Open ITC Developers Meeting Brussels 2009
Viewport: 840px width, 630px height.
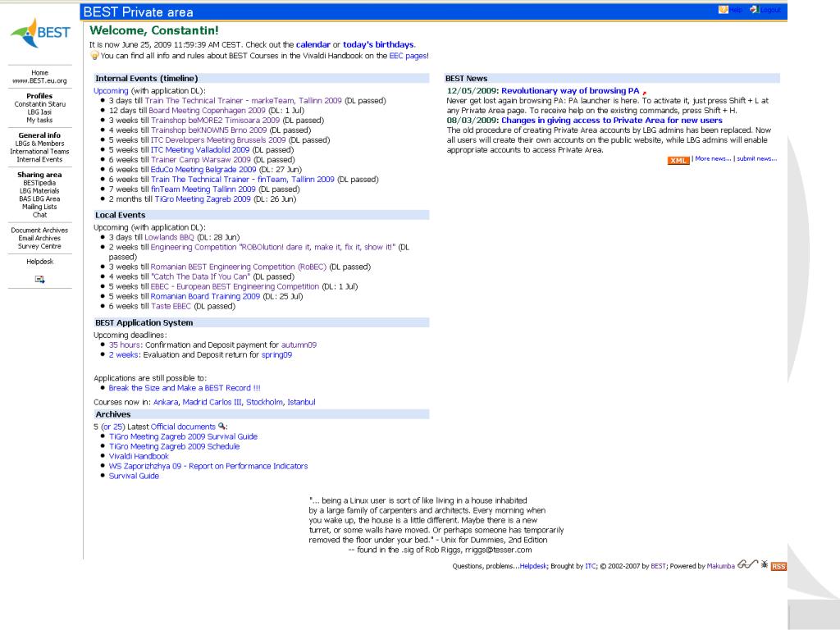click(218, 139)
